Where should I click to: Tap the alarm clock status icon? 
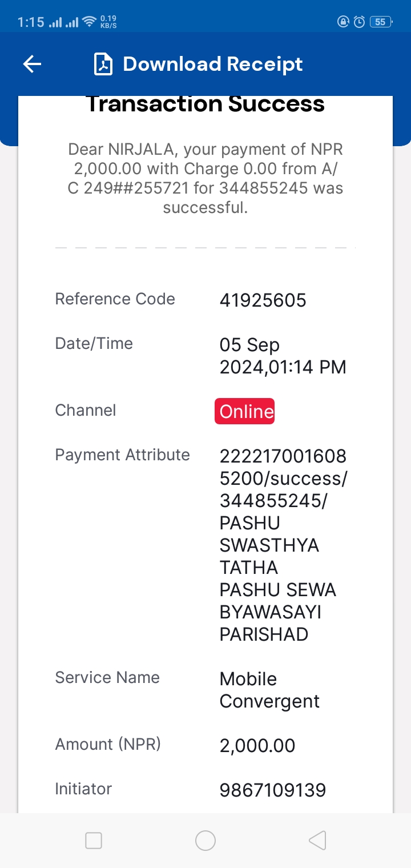click(x=359, y=22)
